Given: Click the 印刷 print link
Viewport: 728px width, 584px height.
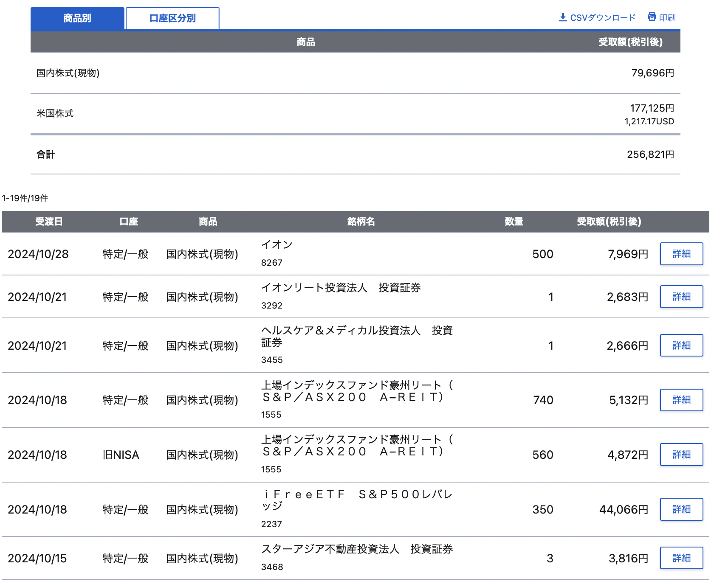Looking at the screenshot, I should pyautogui.click(x=662, y=17).
